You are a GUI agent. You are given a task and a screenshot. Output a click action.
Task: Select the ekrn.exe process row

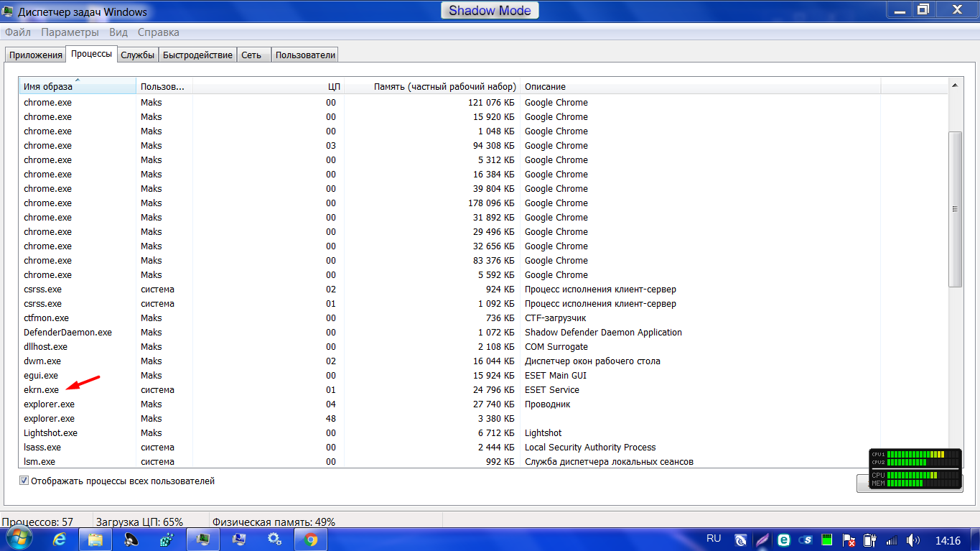click(483, 390)
